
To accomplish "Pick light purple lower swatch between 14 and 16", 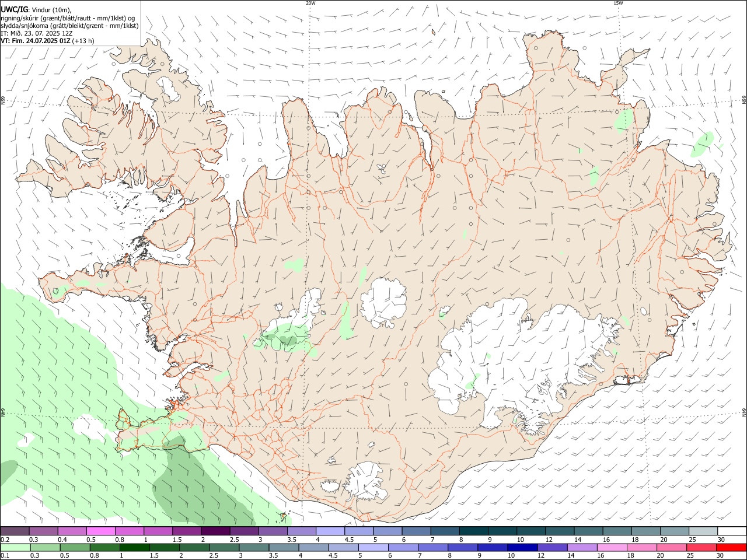I will [581, 547].
